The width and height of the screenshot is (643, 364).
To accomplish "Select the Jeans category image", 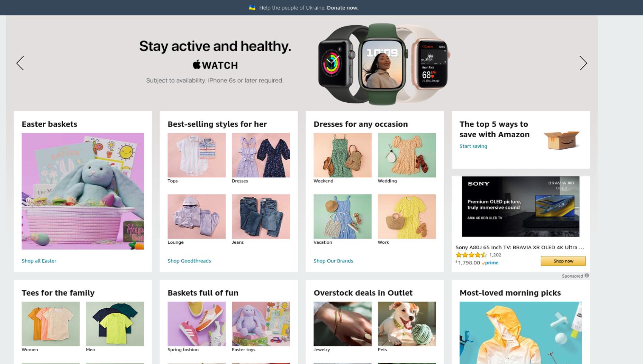I will point(261,216).
